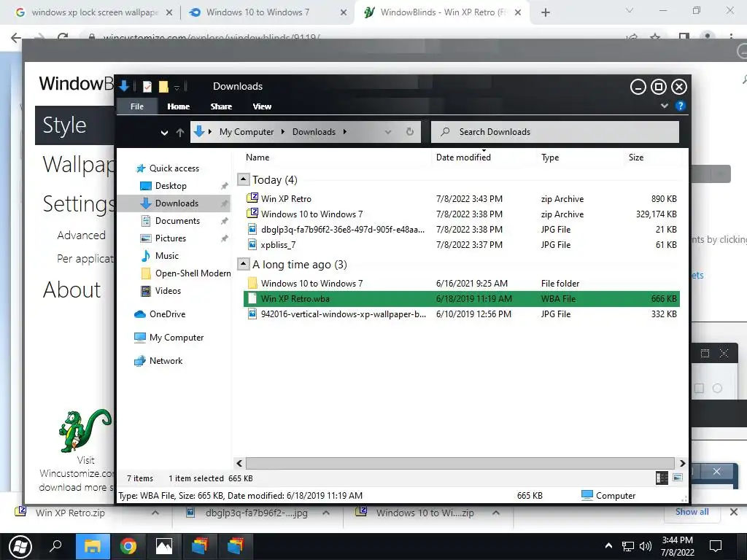Viewport: 747px width, 560px height.
Task: Click OneDrive cloud icon
Action: point(139,314)
